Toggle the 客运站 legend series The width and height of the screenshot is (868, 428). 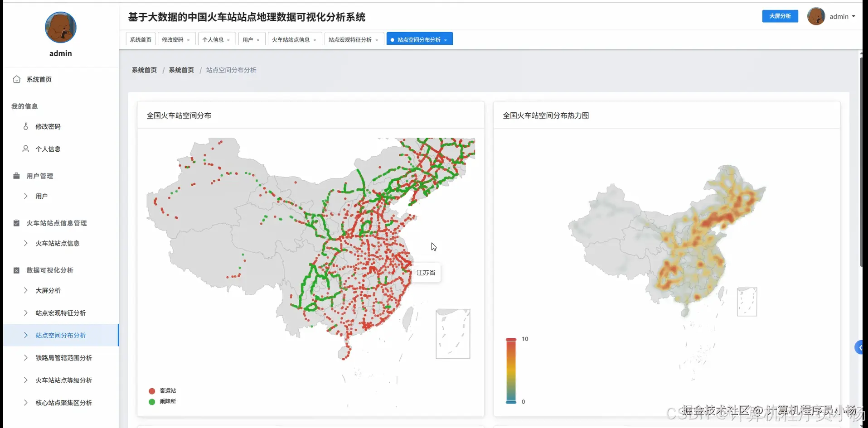(162, 390)
